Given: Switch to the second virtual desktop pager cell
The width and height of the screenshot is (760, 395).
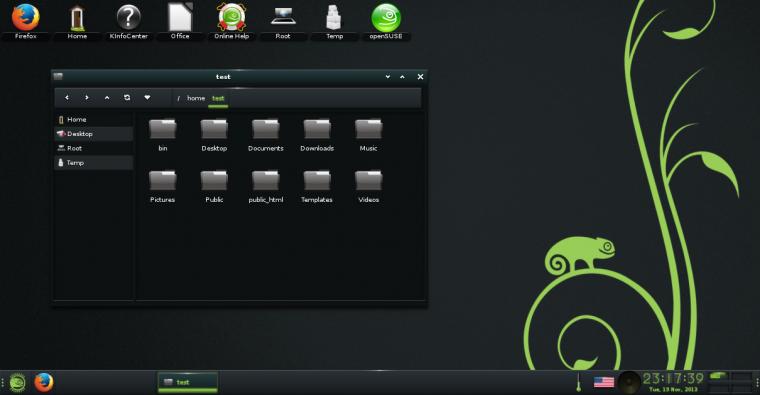Looking at the screenshot, I should coord(743,377).
